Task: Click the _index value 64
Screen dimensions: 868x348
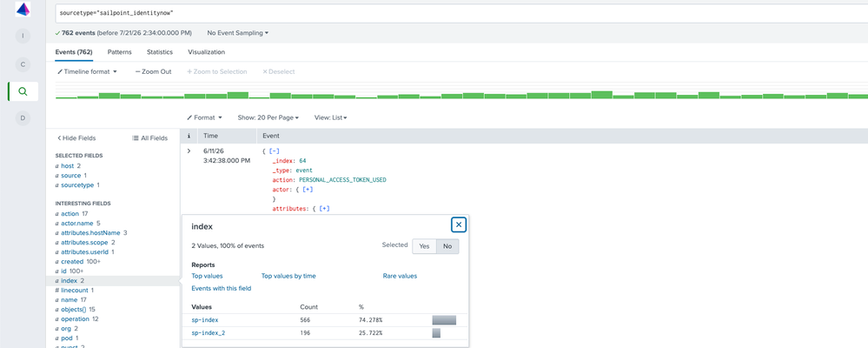Action: tap(302, 161)
